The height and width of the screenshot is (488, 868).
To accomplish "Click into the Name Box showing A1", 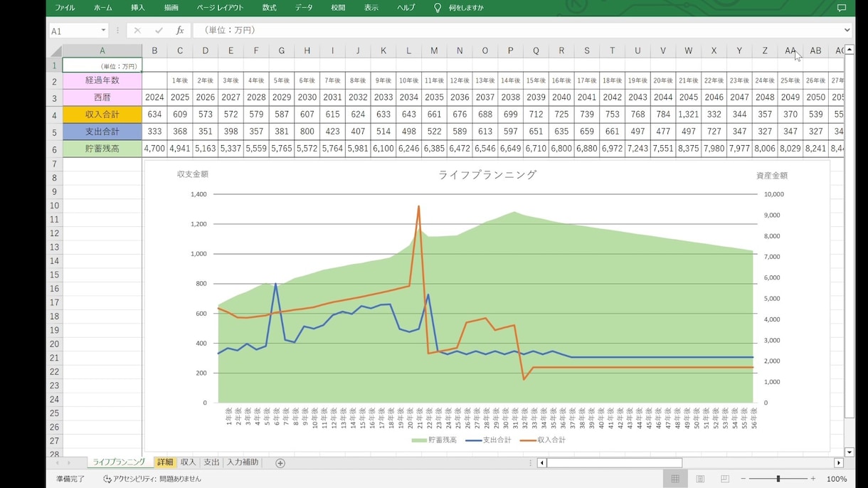I will (x=73, y=31).
